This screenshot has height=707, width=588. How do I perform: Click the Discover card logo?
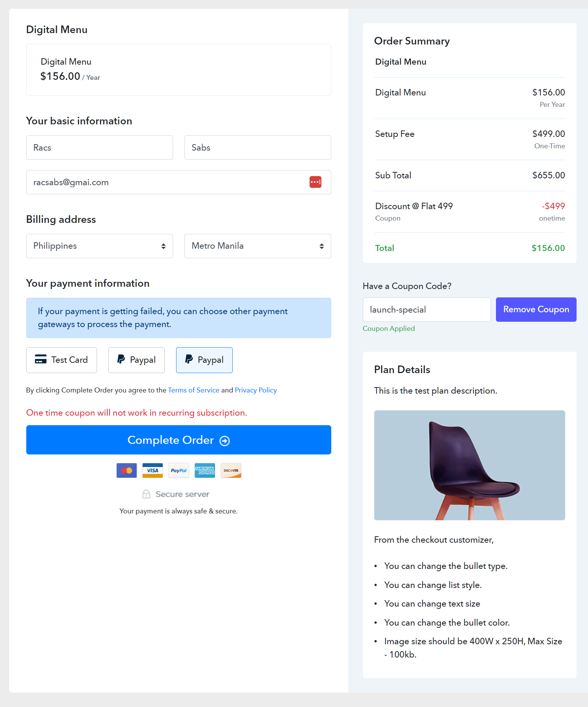coord(231,470)
